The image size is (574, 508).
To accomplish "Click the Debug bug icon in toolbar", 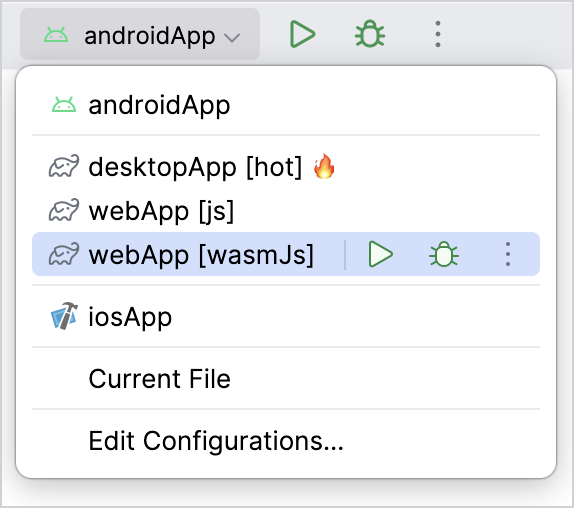I will 370,34.
